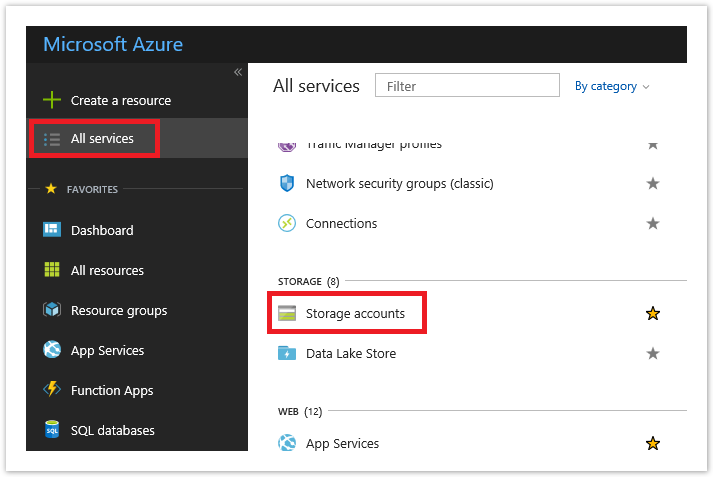Open App Services under WEB category
713x477 pixels.
[342, 443]
